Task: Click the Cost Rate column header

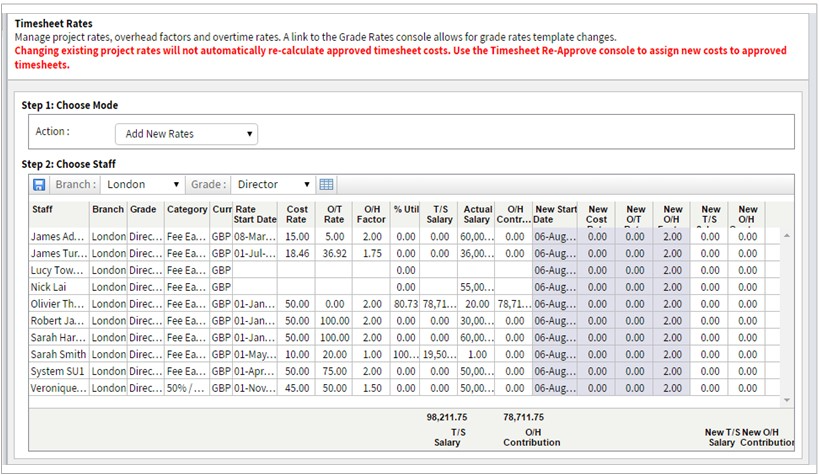Action: coord(297,214)
